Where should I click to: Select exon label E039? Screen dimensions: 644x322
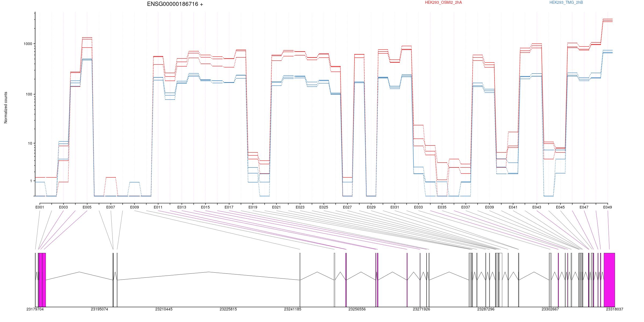[489, 207]
